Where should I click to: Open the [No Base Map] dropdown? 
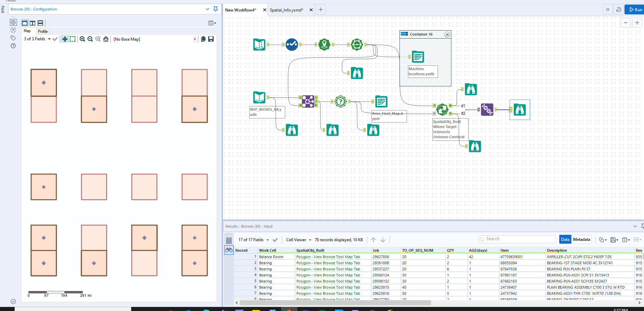[195, 39]
